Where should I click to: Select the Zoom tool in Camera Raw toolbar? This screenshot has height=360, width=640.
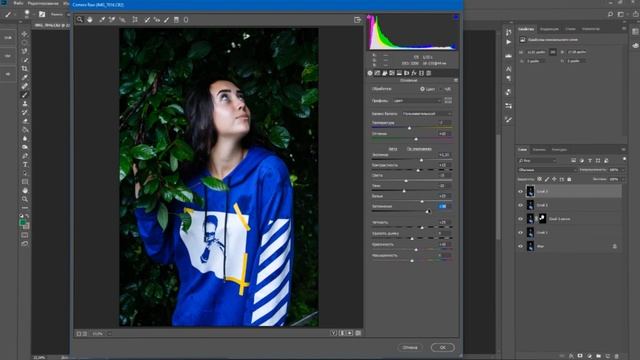click(80, 20)
